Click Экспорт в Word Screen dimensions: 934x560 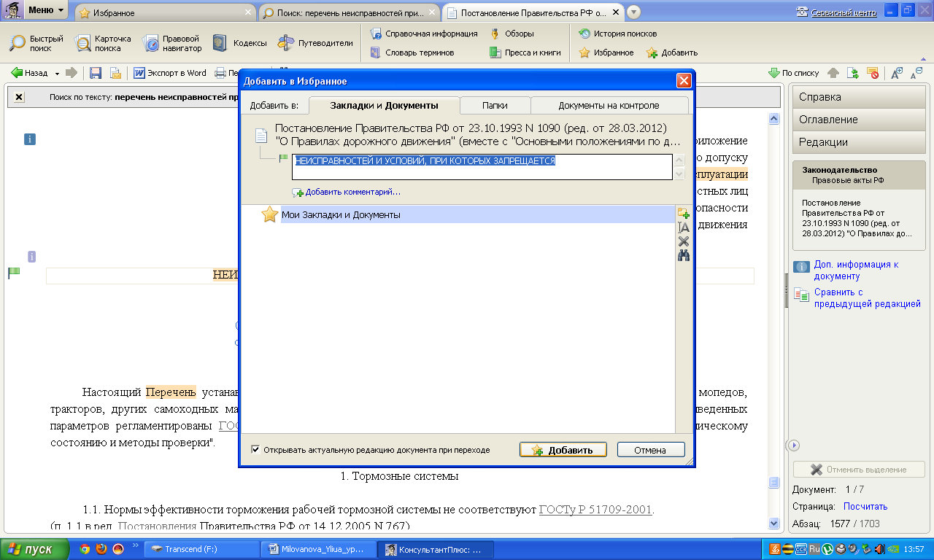pyautogui.click(x=170, y=73)
